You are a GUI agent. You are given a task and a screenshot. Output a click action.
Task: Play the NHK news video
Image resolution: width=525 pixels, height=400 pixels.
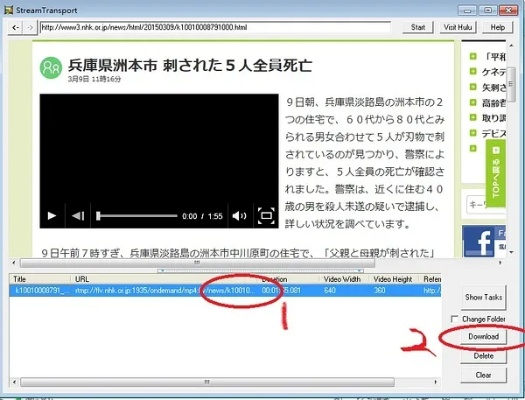(52, 216)
